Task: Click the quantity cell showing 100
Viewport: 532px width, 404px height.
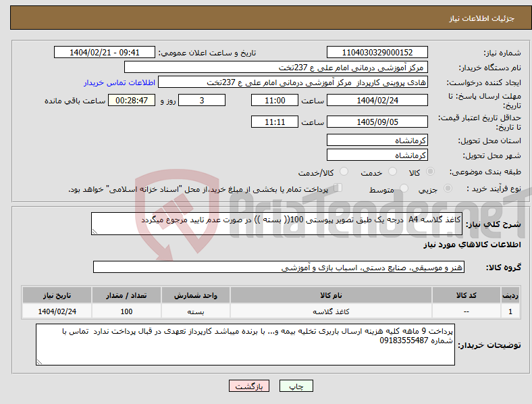Action: [126, 311]
